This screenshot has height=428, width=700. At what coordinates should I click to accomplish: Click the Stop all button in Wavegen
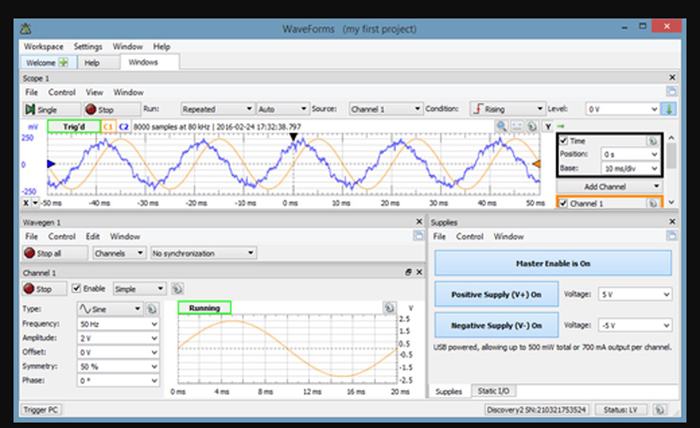coord(54,253)
